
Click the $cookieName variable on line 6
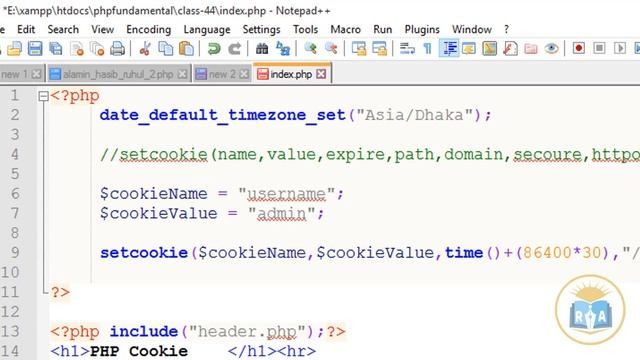[153, 193]
